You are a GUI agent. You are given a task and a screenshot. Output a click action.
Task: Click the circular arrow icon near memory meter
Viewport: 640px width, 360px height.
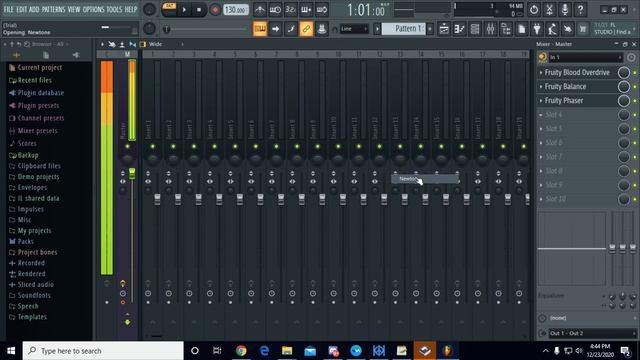(x=534, y=9)
